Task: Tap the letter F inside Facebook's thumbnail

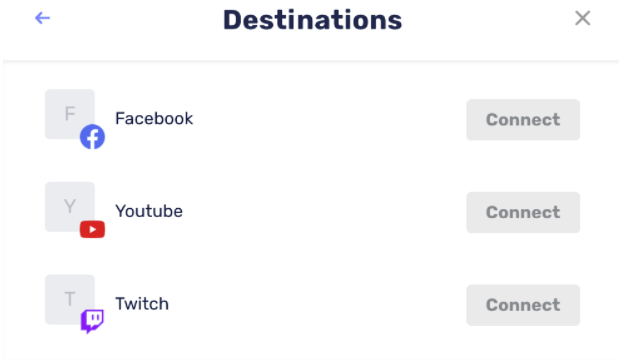Action: pyautogui.click(x=70, y=114)
